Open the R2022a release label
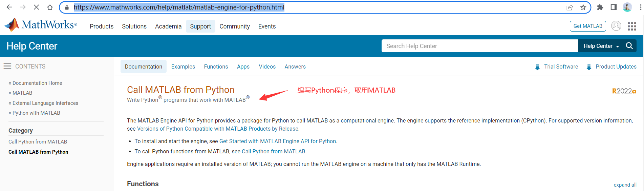This screenshot has width=644, height=191. [x=624, y=91]
